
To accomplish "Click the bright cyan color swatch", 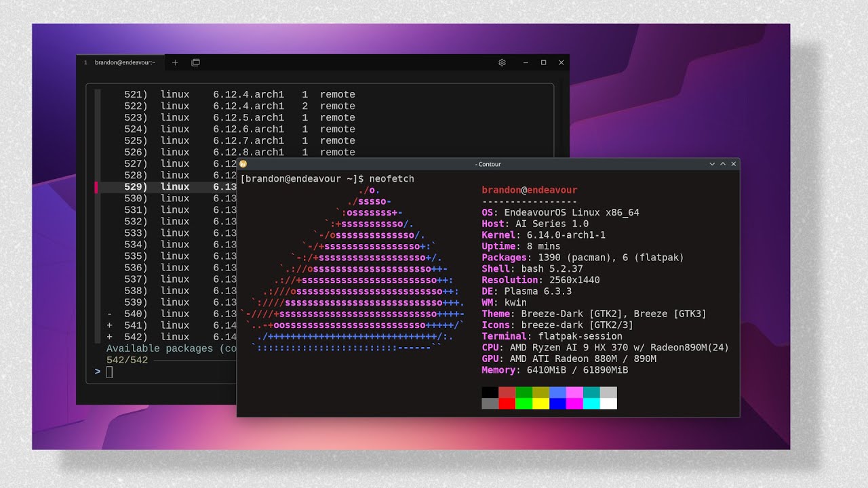I will click(591, 404).
